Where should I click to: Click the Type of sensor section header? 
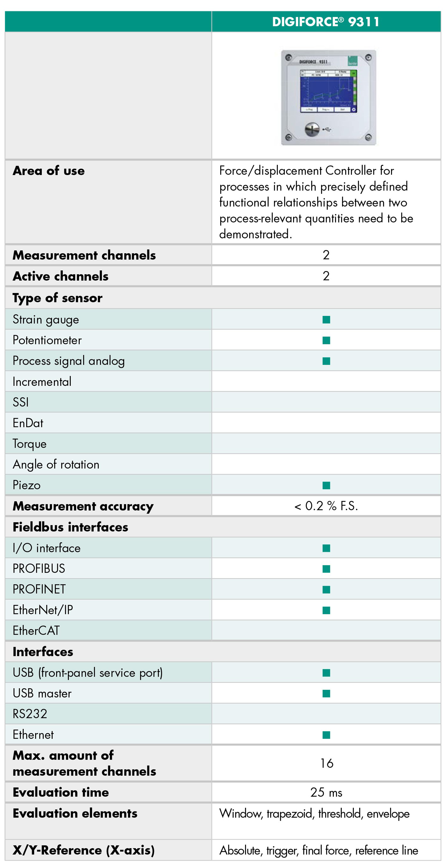pos(58,298)
